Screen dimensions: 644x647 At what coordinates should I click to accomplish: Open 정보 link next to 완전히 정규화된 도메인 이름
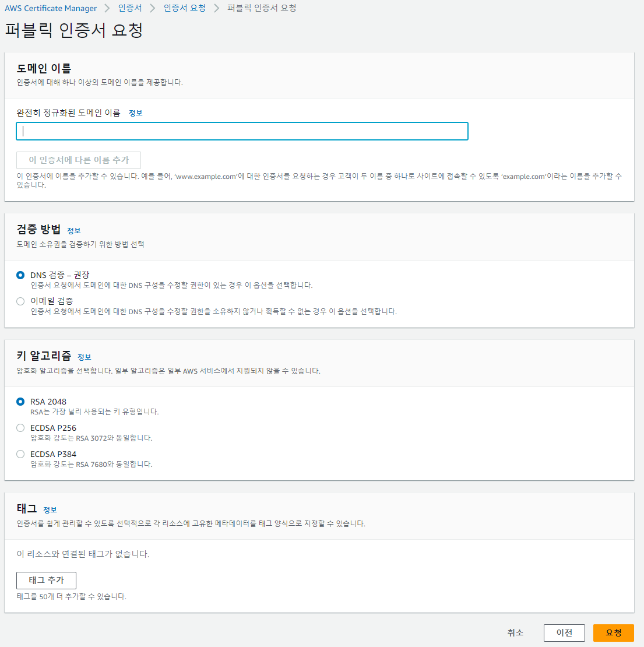136,113
